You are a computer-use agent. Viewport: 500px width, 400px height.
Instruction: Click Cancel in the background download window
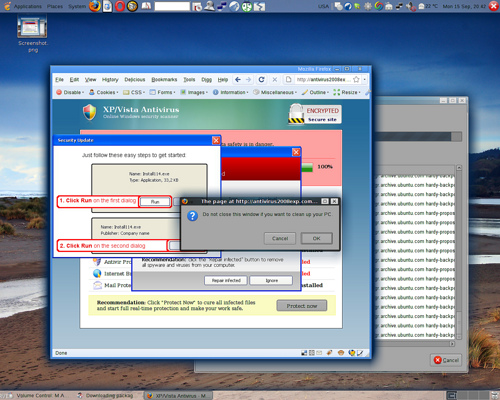coord(446,360)
